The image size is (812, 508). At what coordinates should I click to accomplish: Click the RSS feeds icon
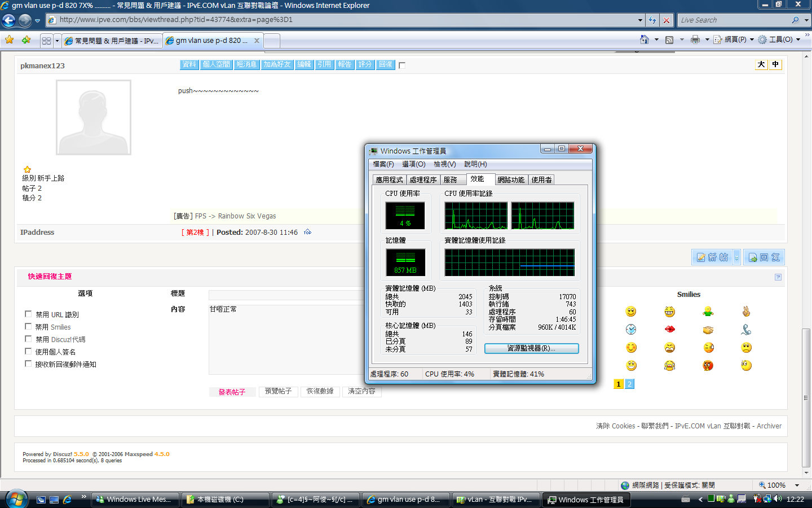pyautogui.click(x=669, y=40)
